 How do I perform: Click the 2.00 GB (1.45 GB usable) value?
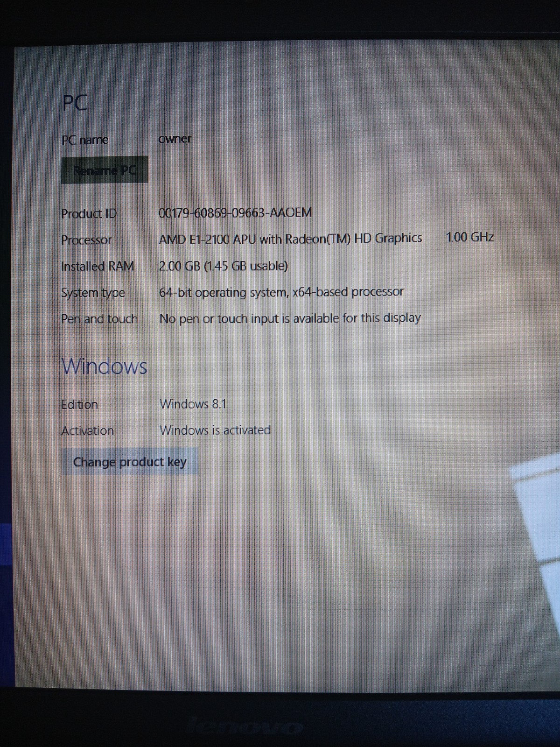click(224, 266)
